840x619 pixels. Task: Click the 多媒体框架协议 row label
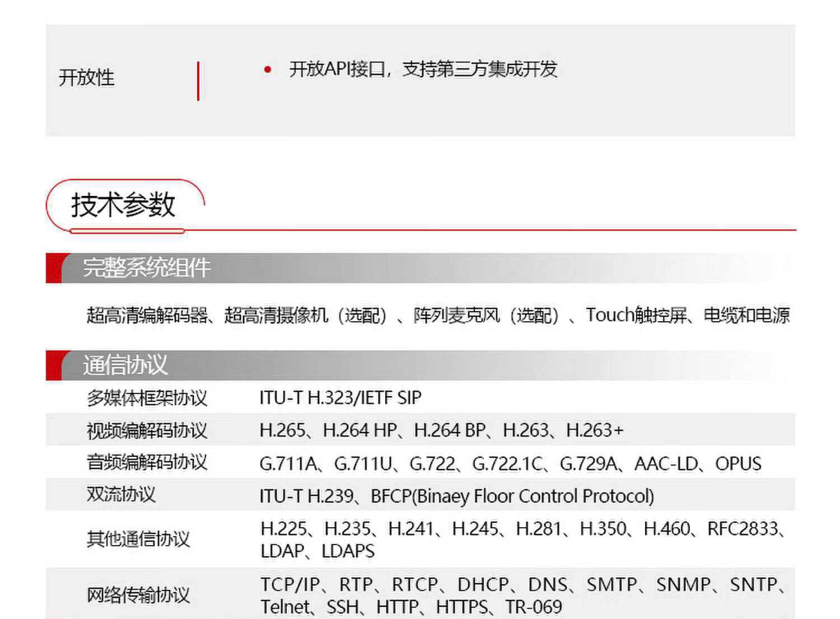[x=147, y=398]
